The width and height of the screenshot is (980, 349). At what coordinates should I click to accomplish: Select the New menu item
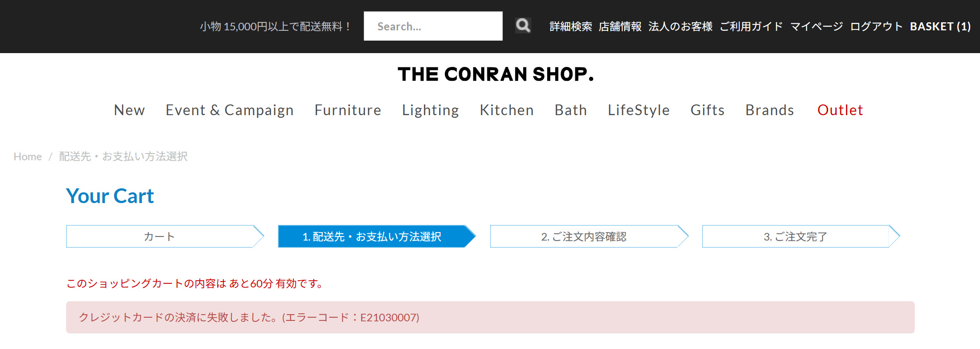pos(130,110)
